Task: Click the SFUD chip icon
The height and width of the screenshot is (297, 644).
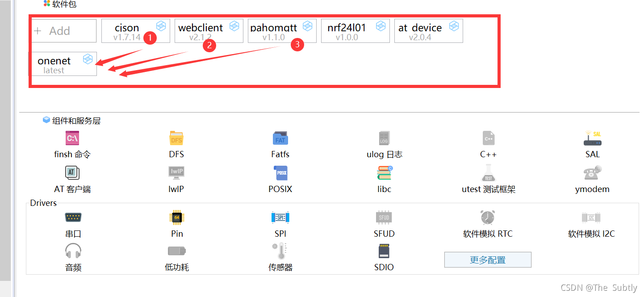Action: point(384,218)
